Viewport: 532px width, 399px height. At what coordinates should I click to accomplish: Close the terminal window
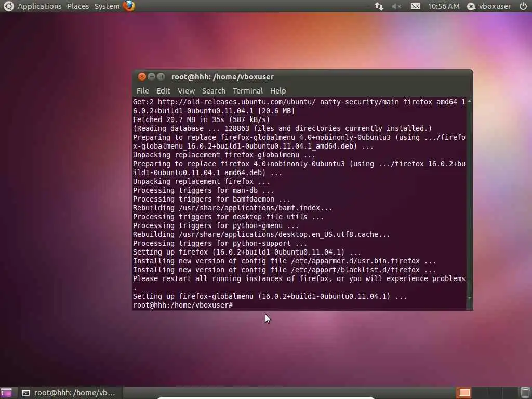142,77
